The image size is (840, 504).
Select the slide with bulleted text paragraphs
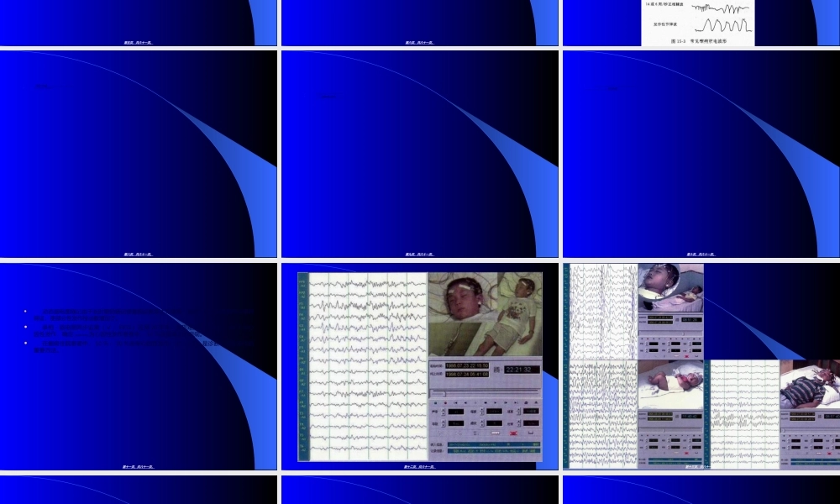138,366
